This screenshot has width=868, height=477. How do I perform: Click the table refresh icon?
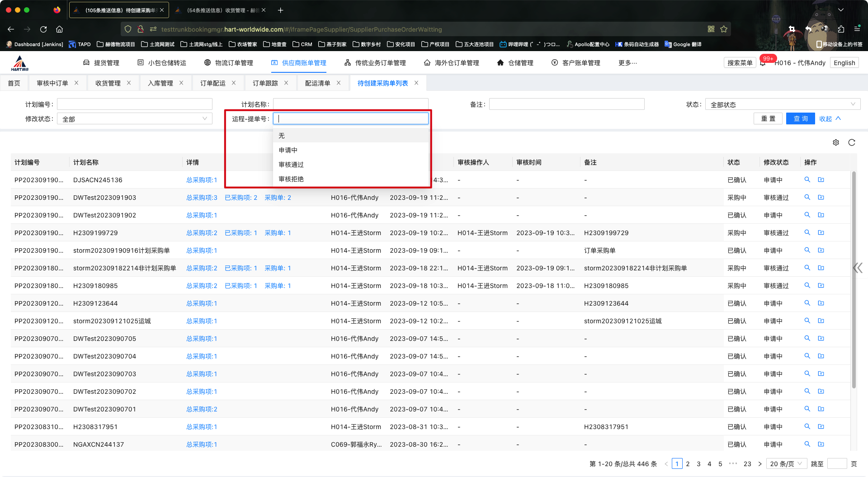coord(852,142)
